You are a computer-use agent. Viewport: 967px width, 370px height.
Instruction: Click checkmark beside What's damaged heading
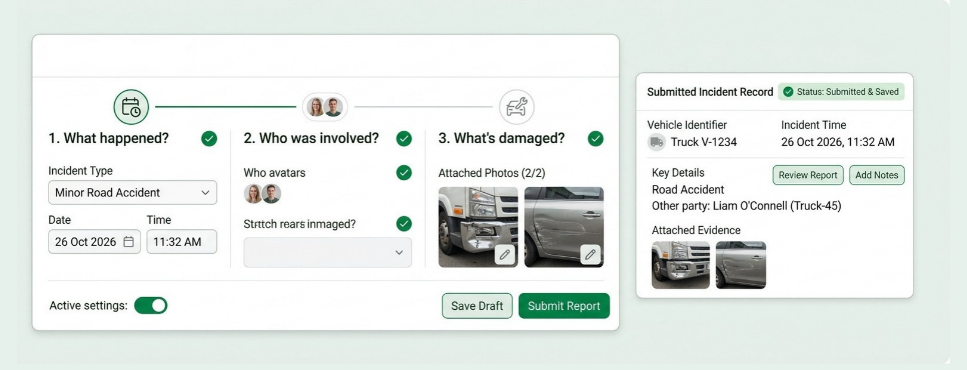[596, 139]
